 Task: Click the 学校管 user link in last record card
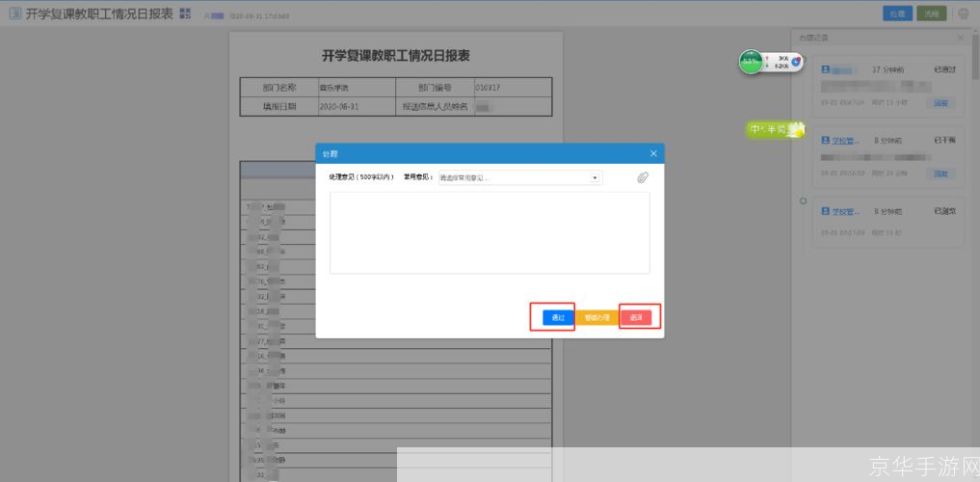(846, 211)
